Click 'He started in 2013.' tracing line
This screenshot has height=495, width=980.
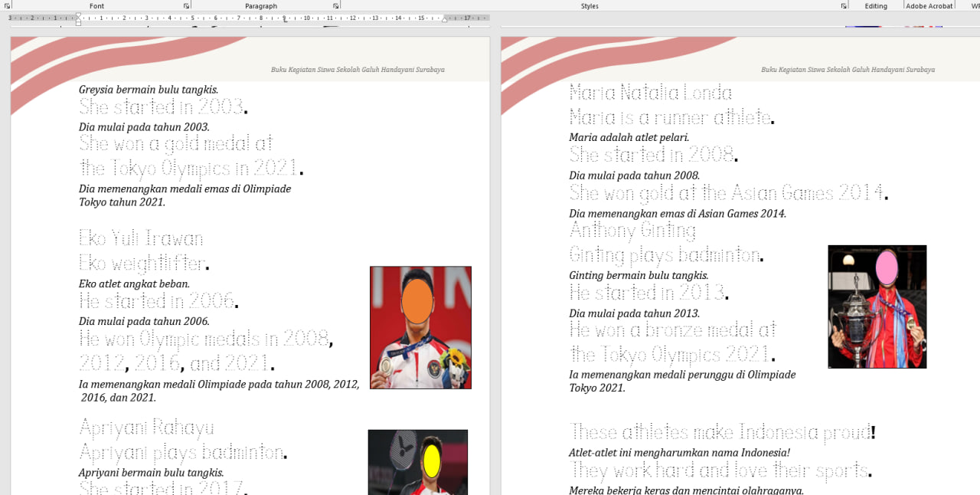pos(648,293)
